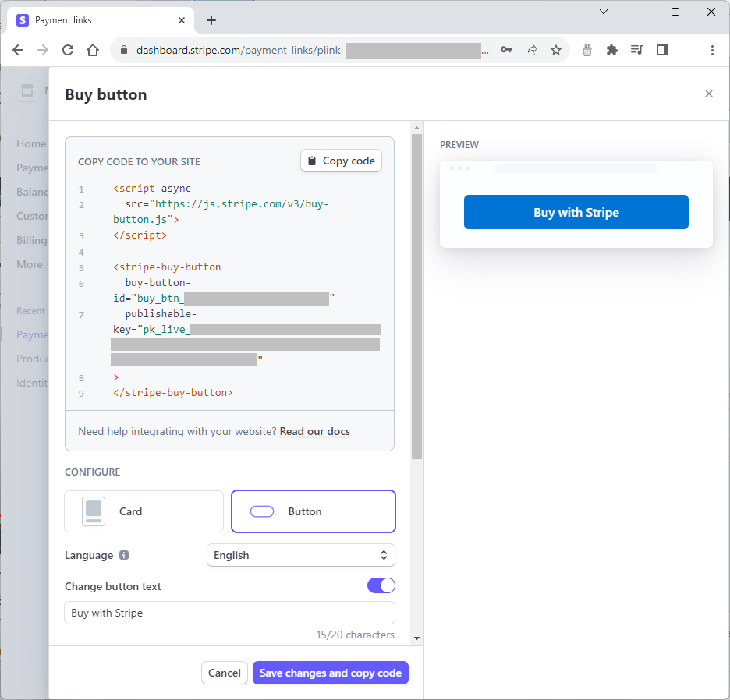The width and height of the screenshot is (730, 700).
Task: Go to browser home page
Action: (93, 50)
